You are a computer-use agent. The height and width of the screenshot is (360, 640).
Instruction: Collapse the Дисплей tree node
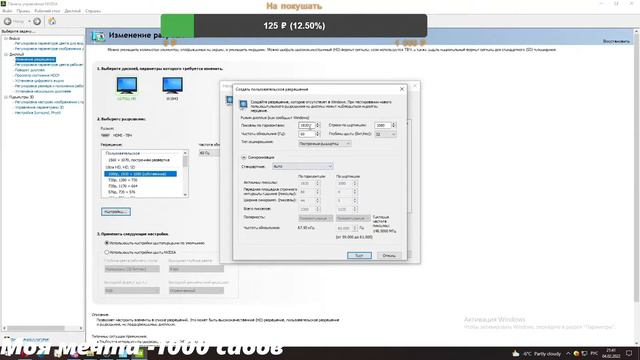pyautogui.click(x=6, y=54)
